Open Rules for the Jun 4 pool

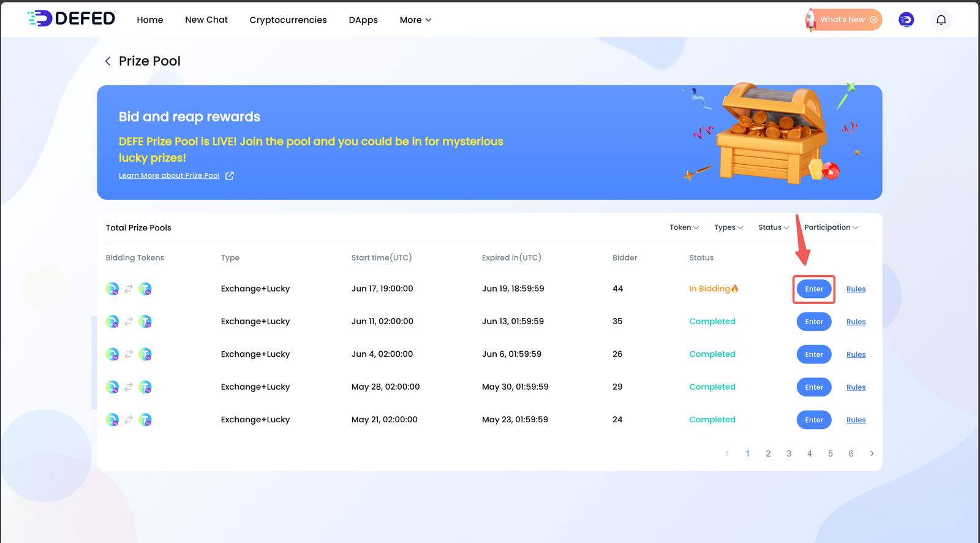856,354
